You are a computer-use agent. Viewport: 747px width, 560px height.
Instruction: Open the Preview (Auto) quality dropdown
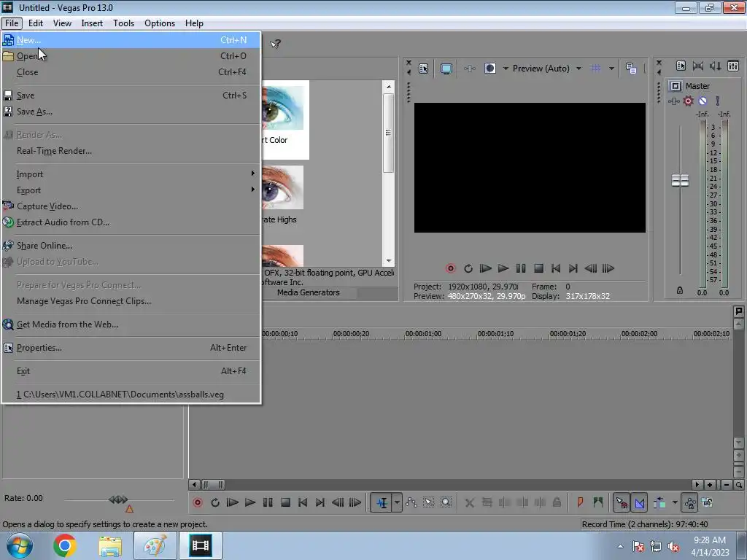(578, 69)
